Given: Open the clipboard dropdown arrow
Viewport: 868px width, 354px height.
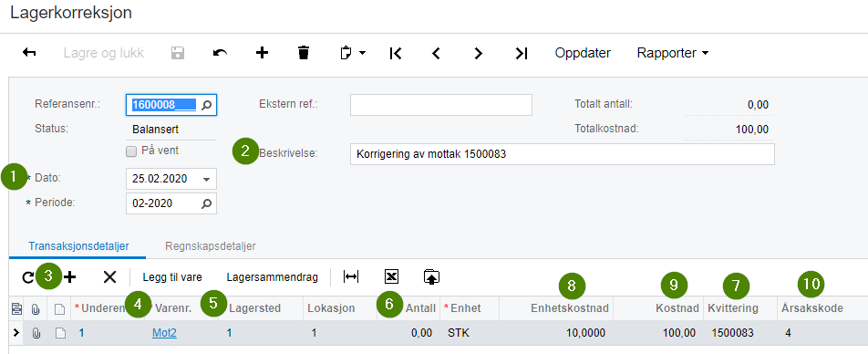Looking at the screenshot, I should pyautogui.click(x=363, y=53).
